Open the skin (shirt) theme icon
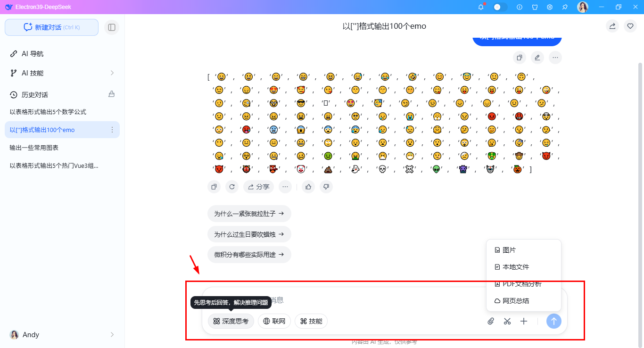The image size is (644, 348). point(535,7)
